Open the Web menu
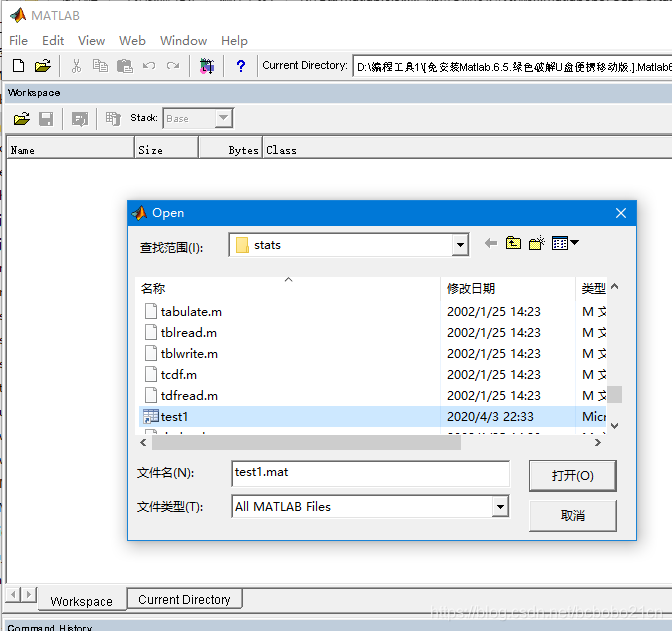Viewport: 672px width, 631px height. point(132,41)
